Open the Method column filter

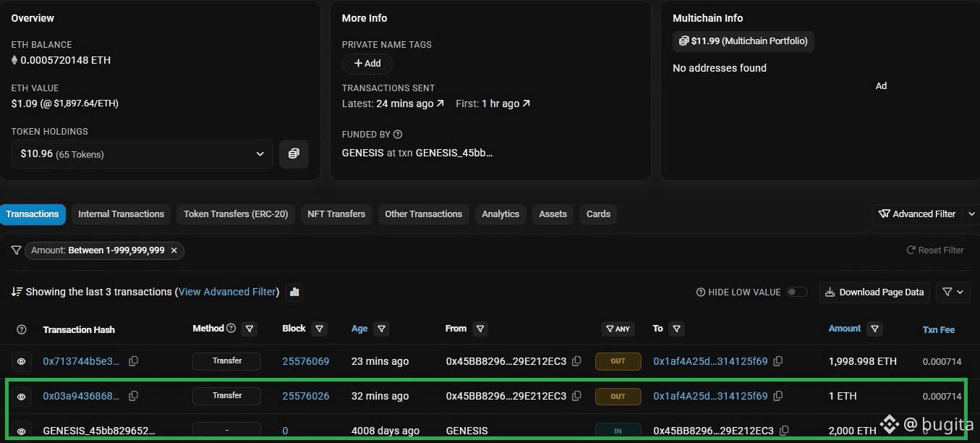(x=250, y=329)
